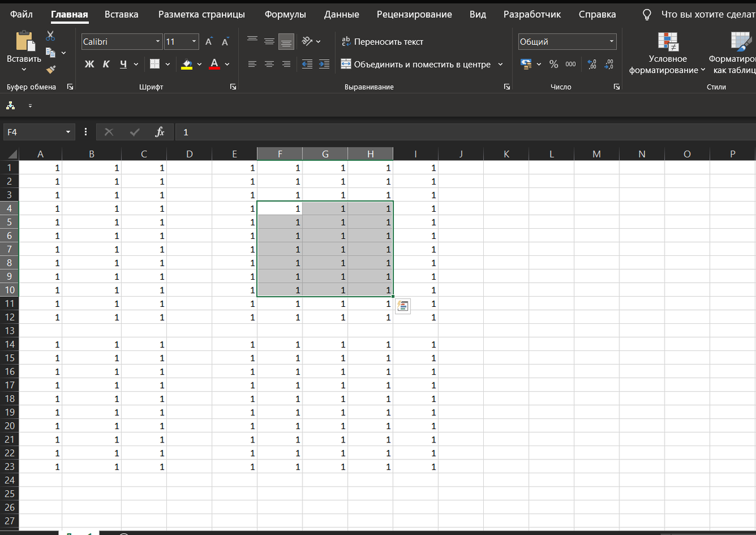Align cell text right
The image size is (756, 535).
pyautogui.click(x=286, y=64)
